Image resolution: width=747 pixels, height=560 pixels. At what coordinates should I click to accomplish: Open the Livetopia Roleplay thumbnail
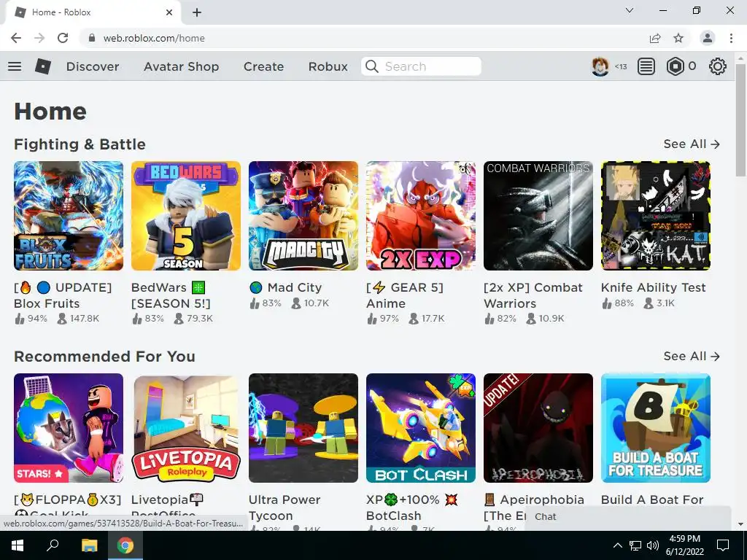click(x=186, y=428)
